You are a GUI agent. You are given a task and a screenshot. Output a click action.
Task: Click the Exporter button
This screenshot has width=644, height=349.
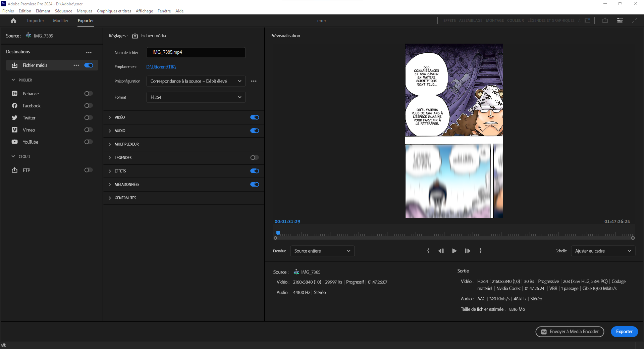pyautogui.click(x=624, y=332)
